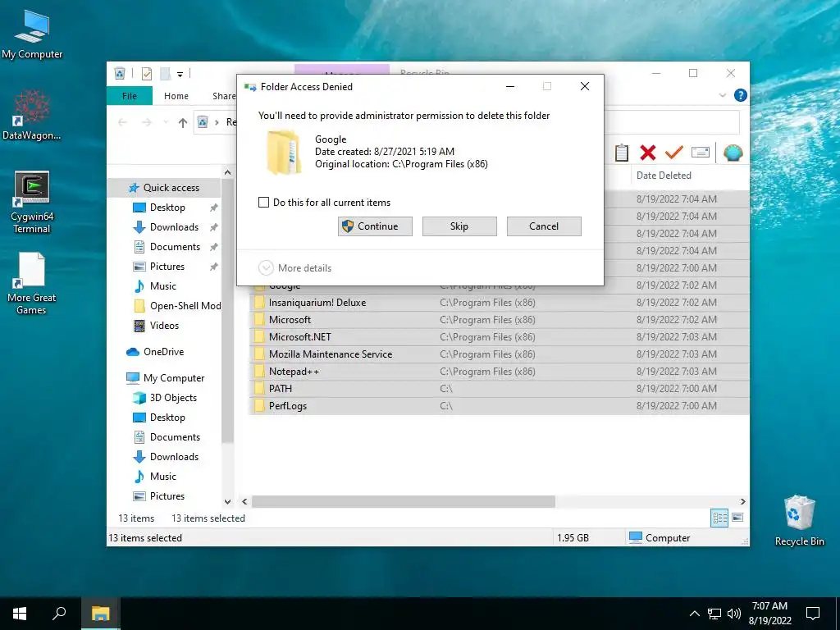Open Downloads under My Computer
Viewport: 840px width, 630px height.
pos(174,457)
